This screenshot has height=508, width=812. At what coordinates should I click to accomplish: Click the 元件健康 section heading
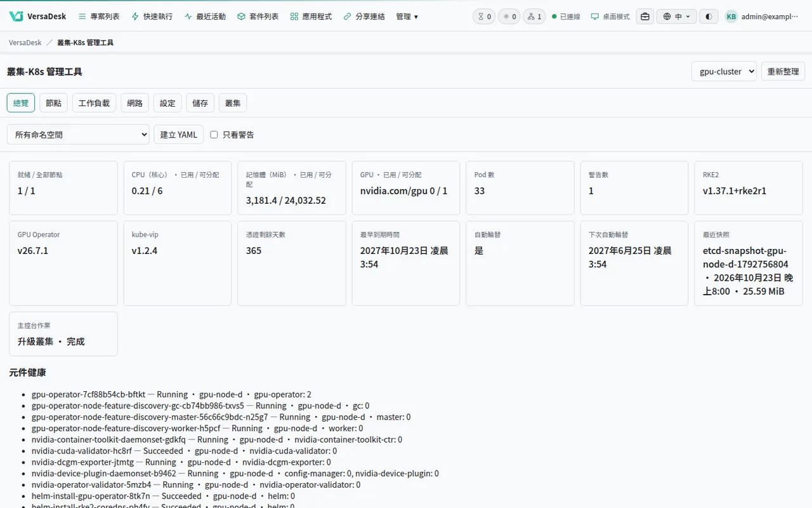click(x=27, y=373)
